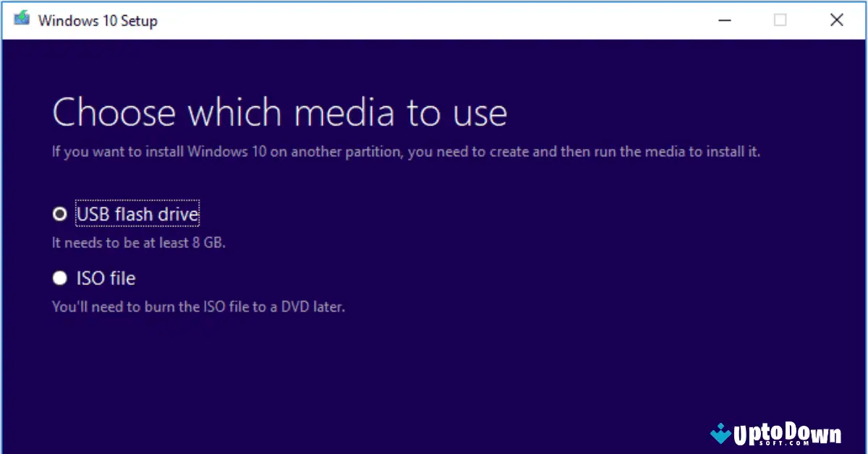Click the Windows 10 Setup title text
This screenshot has width=868, height=454.
[x=100, y=20]
